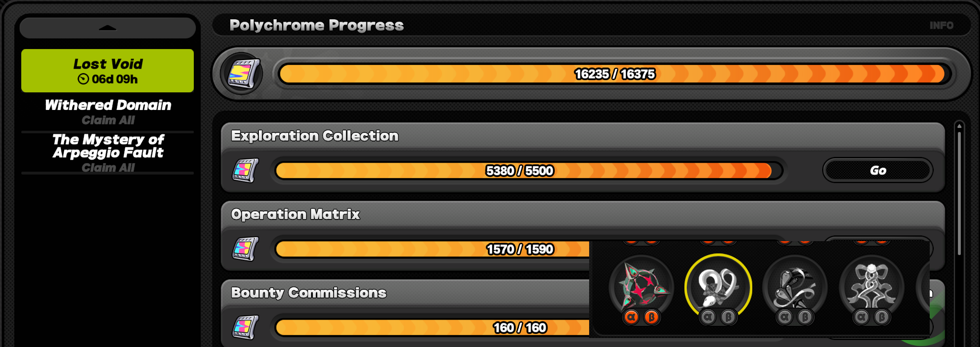Toggle the orange beta badge under star emblem
Image resolution: width=980 pixels, height=347 pixels.
click(652, 317)
